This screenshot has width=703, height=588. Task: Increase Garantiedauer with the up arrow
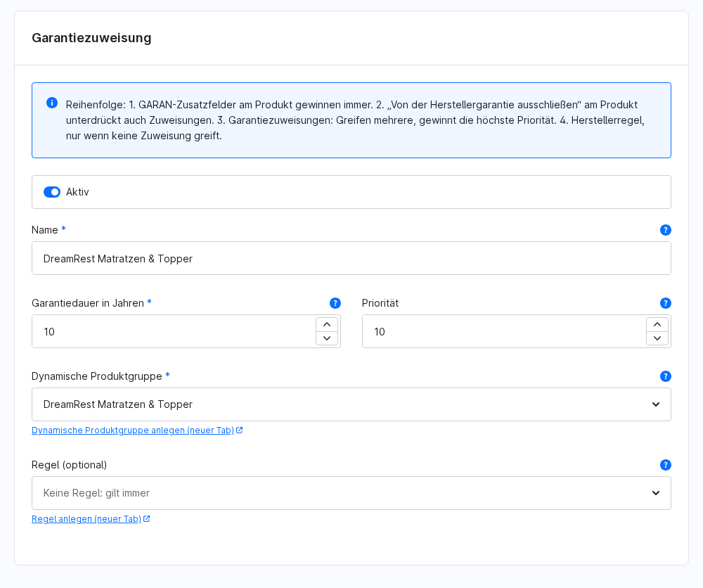click(327, 324)
